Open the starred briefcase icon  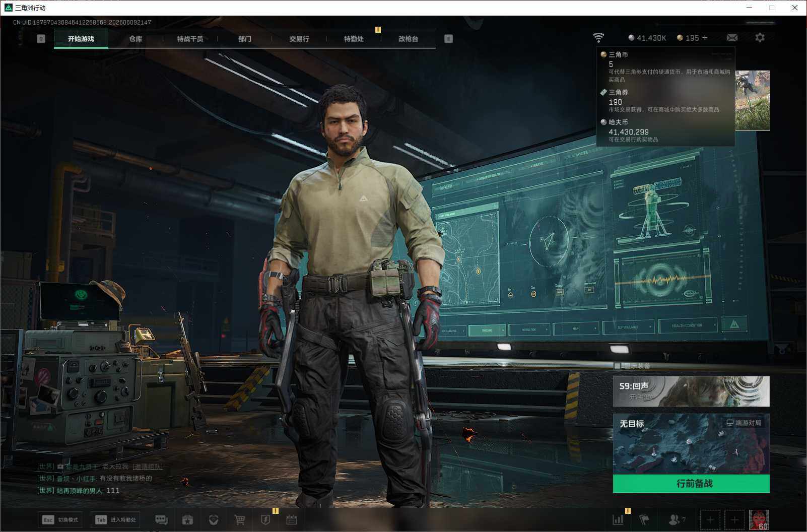click(x=187, y=520)
